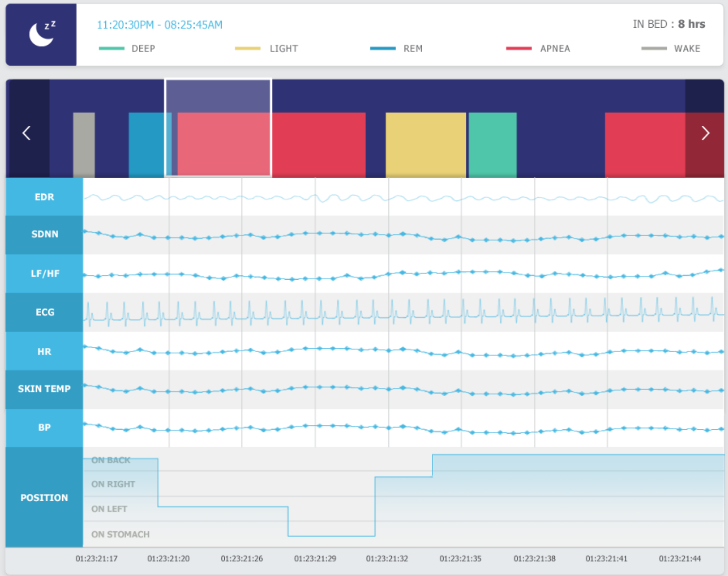The height and width of the screenshot is (576, 728).
Task: Click the SDNN data line
Action: point(403,235)
